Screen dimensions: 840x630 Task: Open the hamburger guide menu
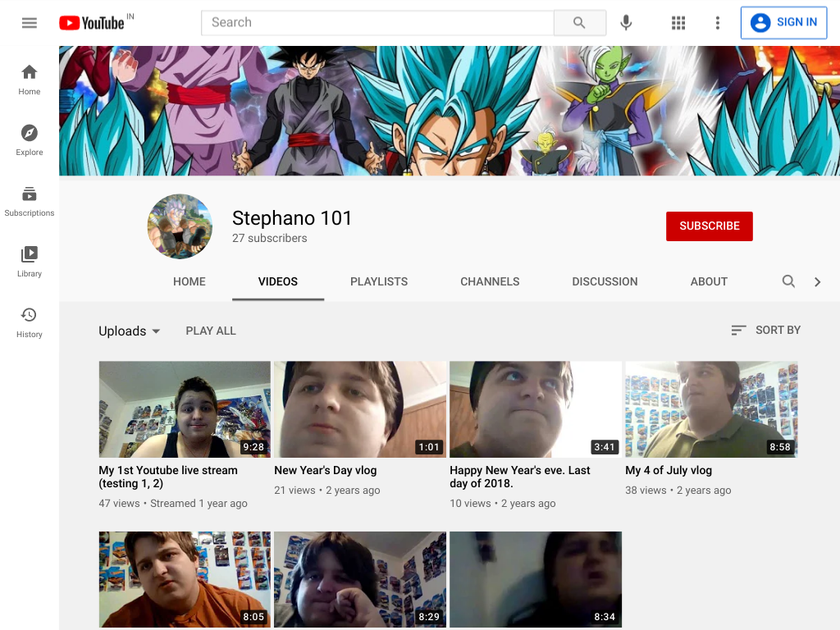tap(29, 22)
